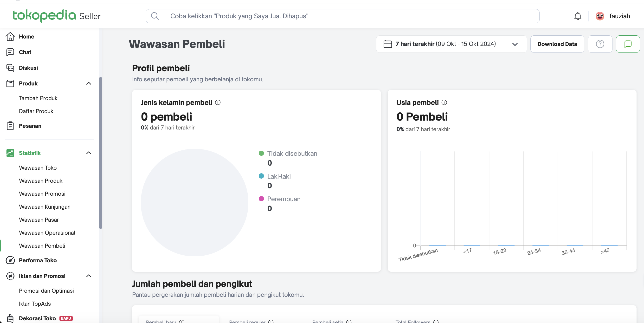The width and height of the screenshot is (644, 323).
Task: Open the help question mark button
Action: coord(600,44)
